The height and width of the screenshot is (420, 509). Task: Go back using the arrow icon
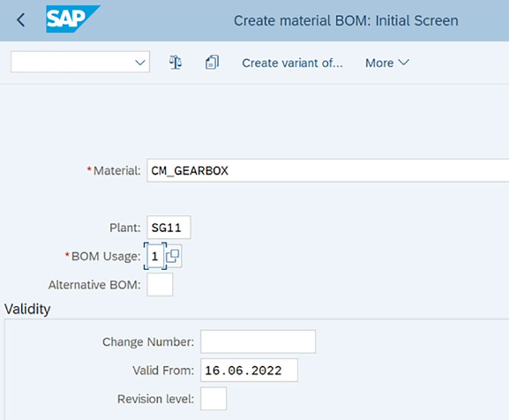point(20,20)
